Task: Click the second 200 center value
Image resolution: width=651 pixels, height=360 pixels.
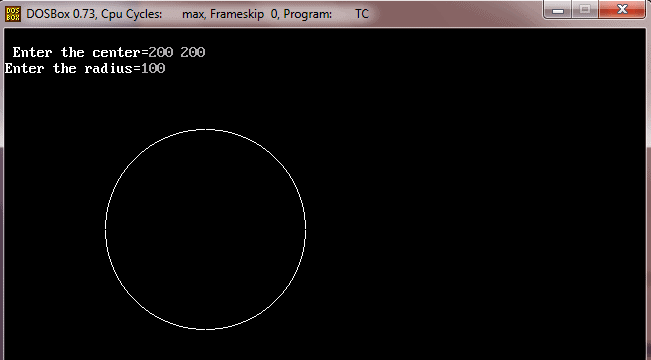Action: [x=193, y=52]
